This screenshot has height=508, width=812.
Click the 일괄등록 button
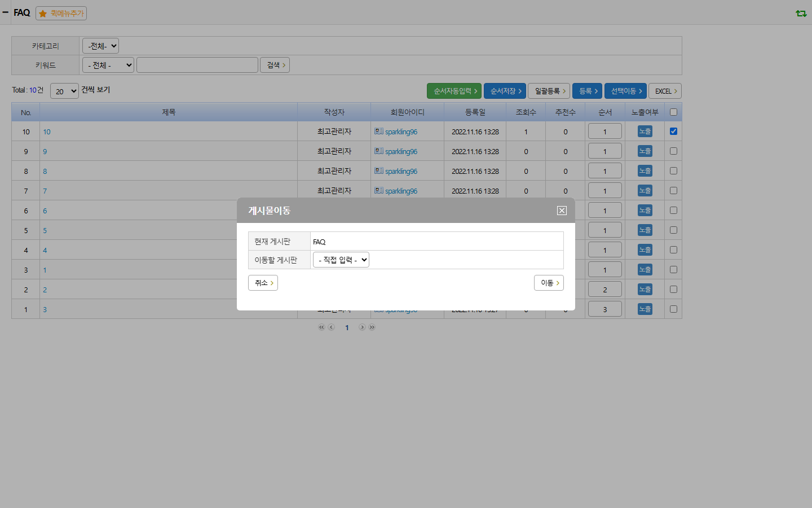[549, 91]
